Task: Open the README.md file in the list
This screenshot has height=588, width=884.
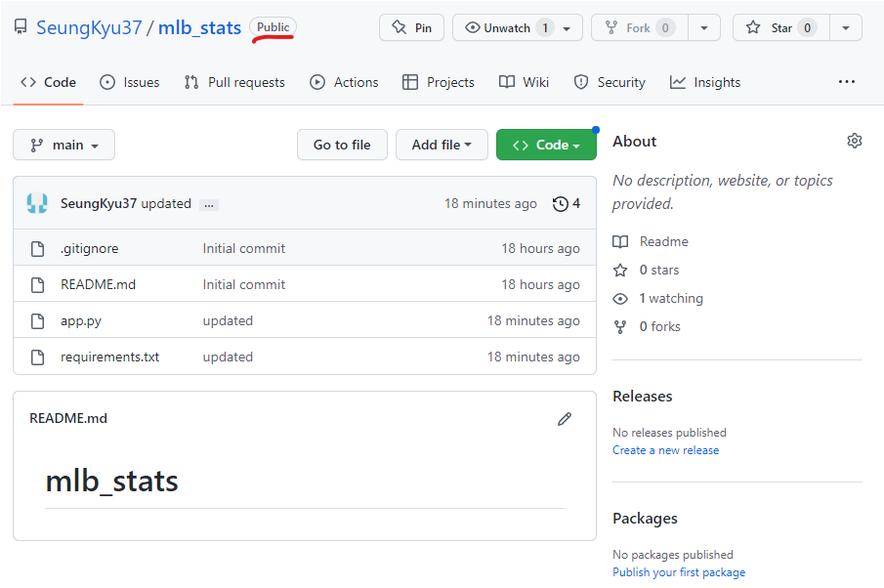Action: (x=98, y=284)
